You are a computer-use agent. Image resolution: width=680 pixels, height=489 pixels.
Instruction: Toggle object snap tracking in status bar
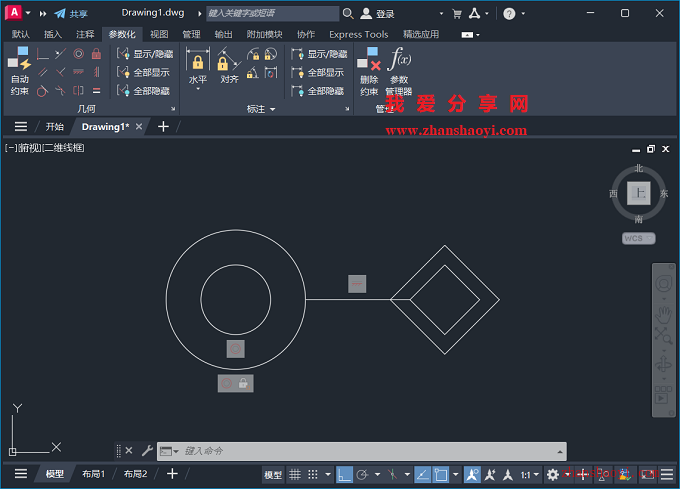(x=422, y=475)
